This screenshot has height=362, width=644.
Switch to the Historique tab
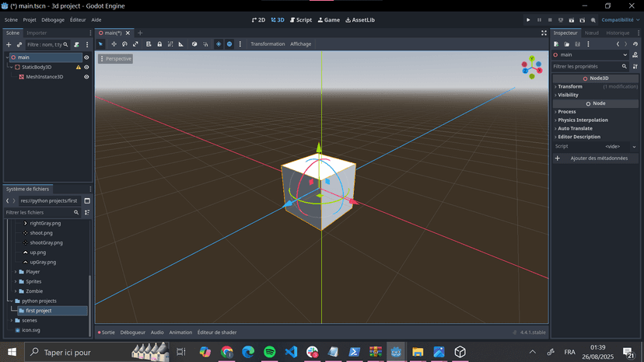(618, 33)
